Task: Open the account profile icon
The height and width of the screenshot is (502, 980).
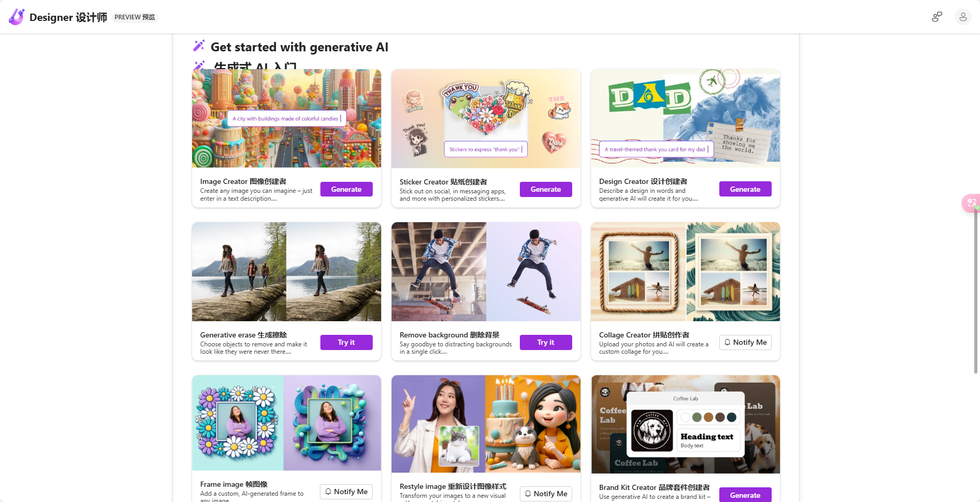Action: click(963, 17)
